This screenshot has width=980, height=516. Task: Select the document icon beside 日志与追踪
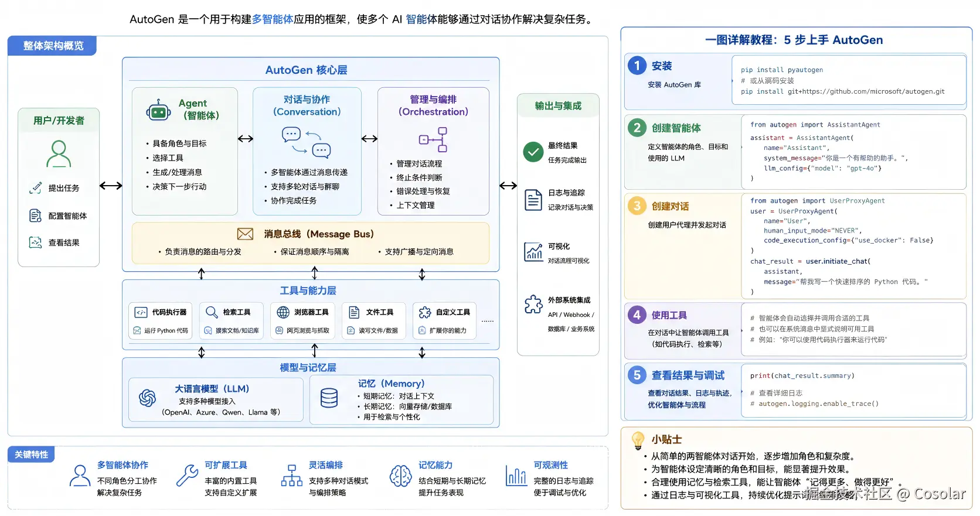coord(533,200)
